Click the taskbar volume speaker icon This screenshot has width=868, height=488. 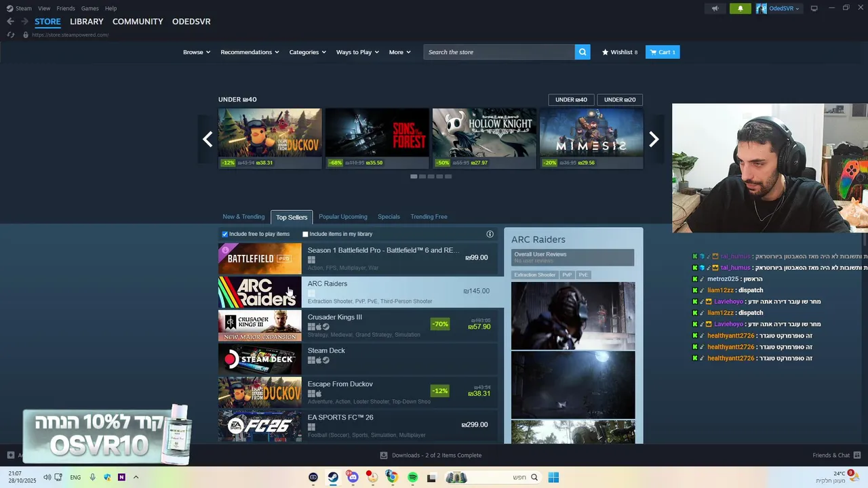(x=47, y=477)
